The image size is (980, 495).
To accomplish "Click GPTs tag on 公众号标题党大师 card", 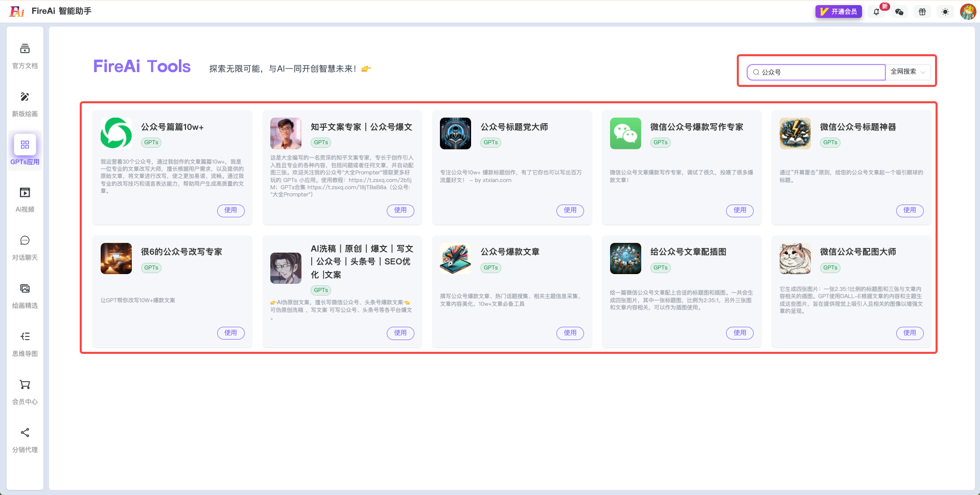I will 491,143.
